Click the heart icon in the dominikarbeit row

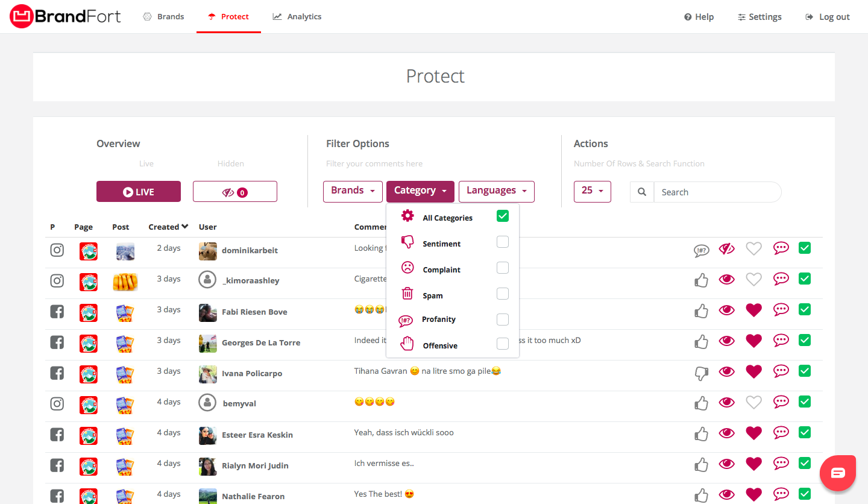point(753,248)
